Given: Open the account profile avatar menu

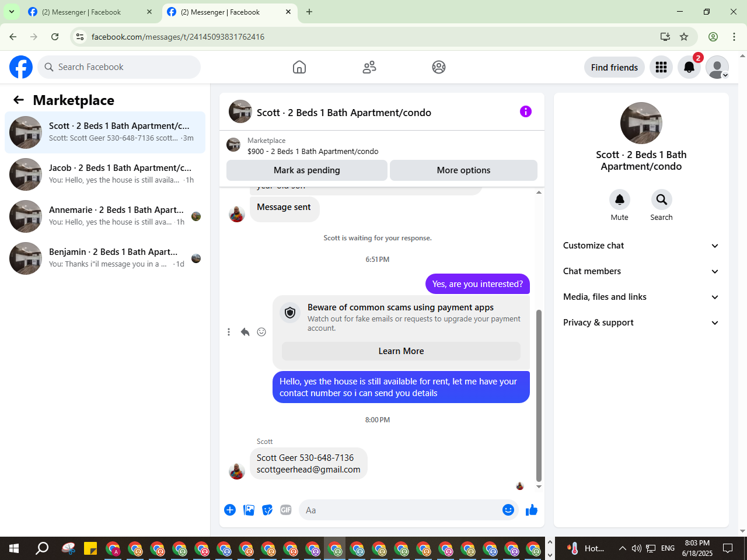Looking at the screenshot, I should pyautogui.click(x=717, y=67).
